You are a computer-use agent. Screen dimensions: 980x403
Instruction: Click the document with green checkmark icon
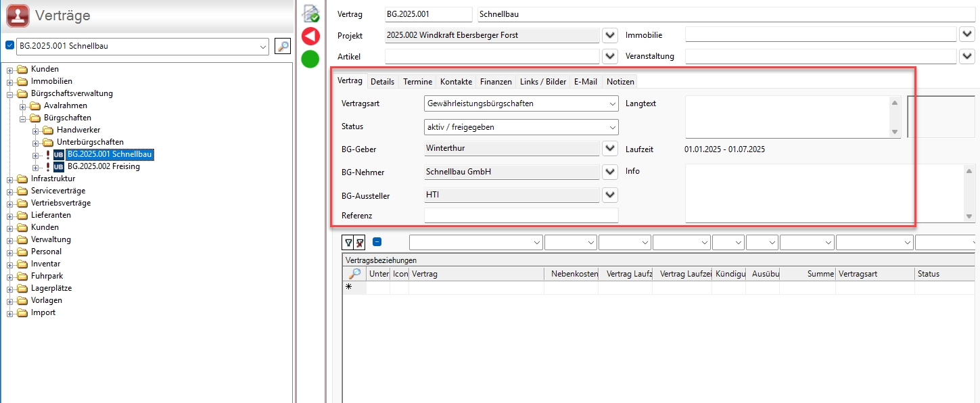pos(310,13)
